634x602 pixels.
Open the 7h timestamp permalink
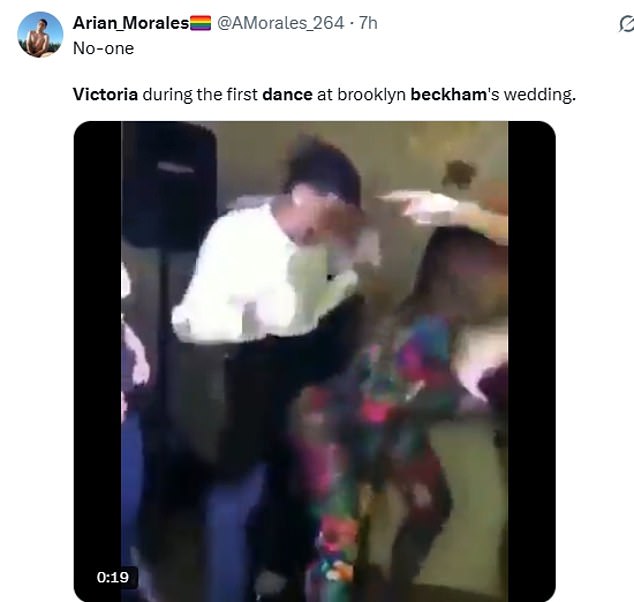pyautogui.click(x=367, y=23)
